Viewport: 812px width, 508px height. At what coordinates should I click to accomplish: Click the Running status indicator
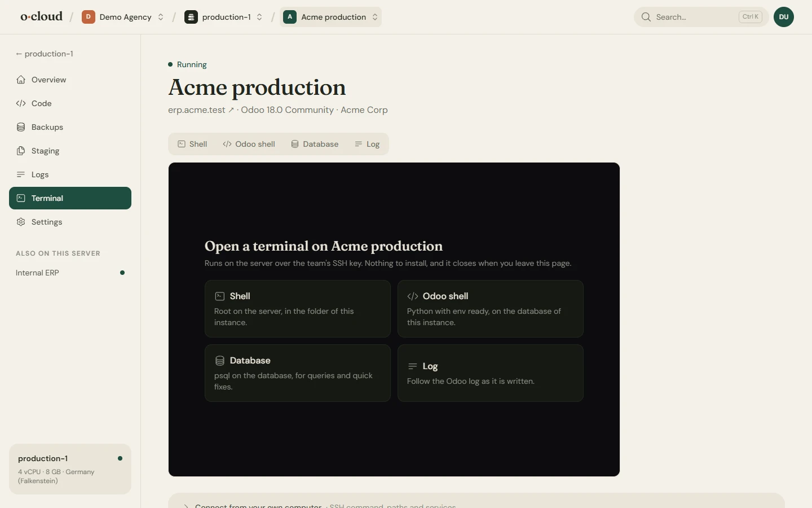click(187, 64)
